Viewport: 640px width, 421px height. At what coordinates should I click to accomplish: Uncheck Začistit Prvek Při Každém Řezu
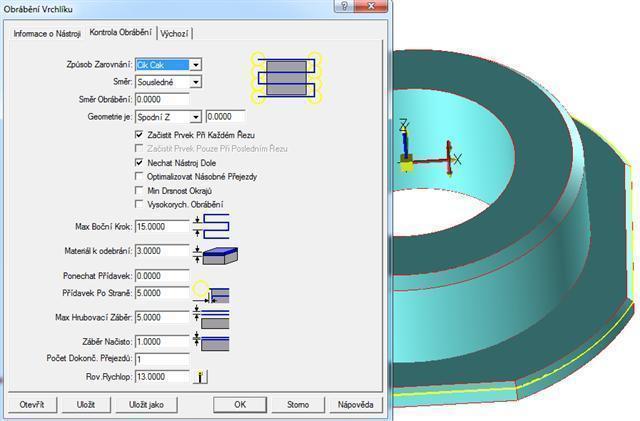139,134
